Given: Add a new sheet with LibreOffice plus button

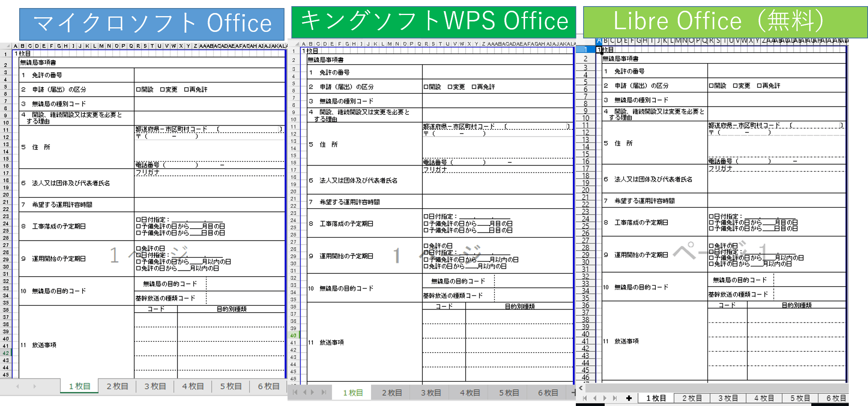Looking at the screenshot, I should point(629,398).
